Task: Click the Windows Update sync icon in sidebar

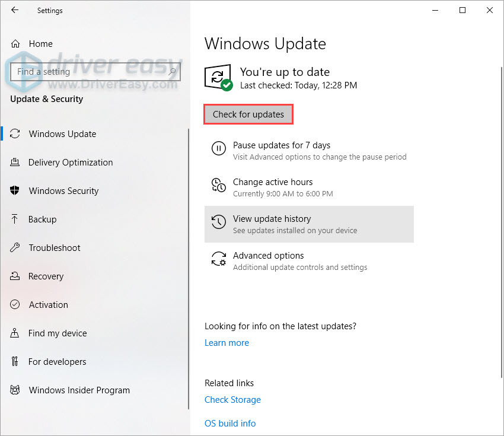Action: click(x=15, y=133)
